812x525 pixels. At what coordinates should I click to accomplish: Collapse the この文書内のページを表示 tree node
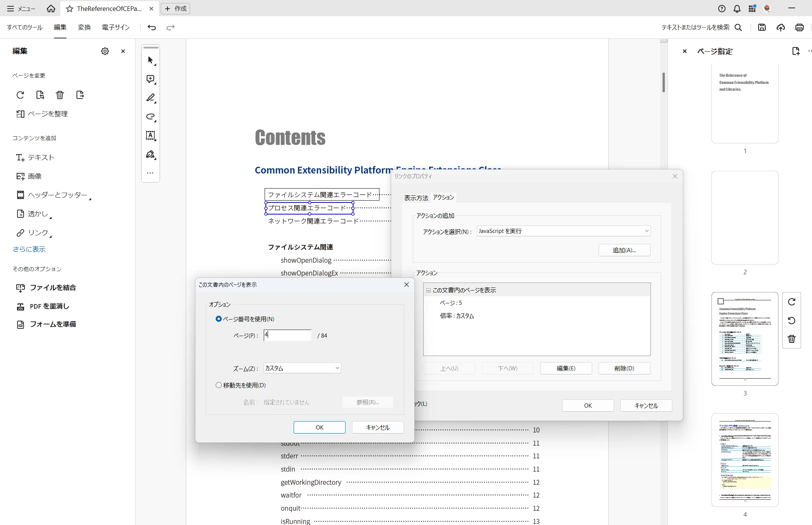428,290
